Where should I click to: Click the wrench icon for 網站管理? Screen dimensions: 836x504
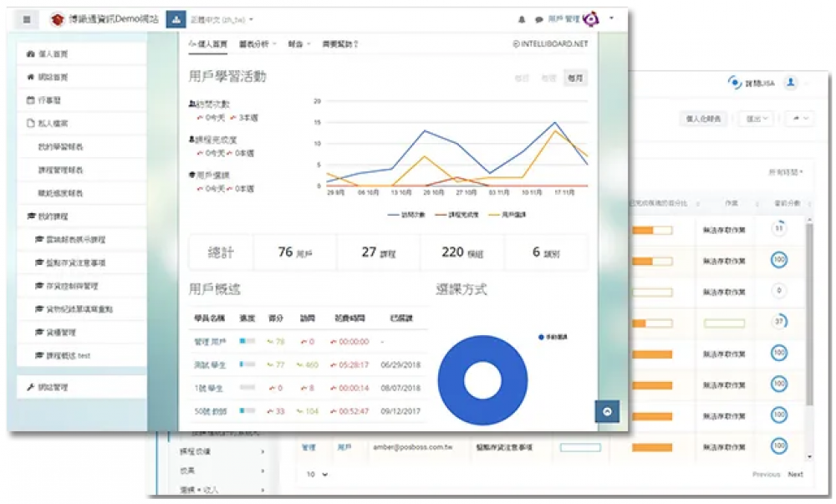click(31, 388)
